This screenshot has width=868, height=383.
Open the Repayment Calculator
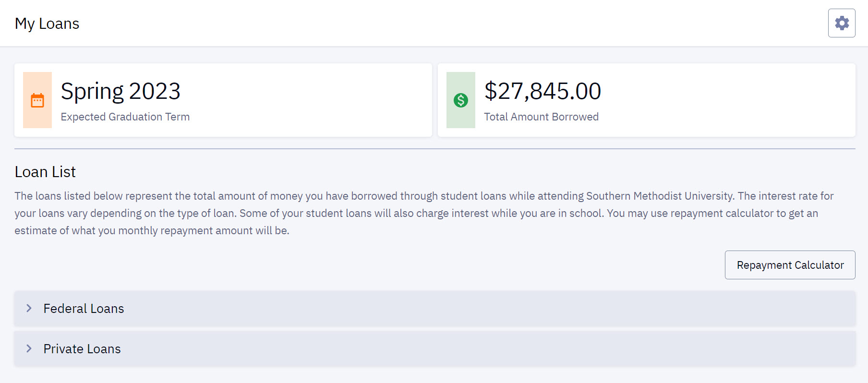click(x=790, y=265)
